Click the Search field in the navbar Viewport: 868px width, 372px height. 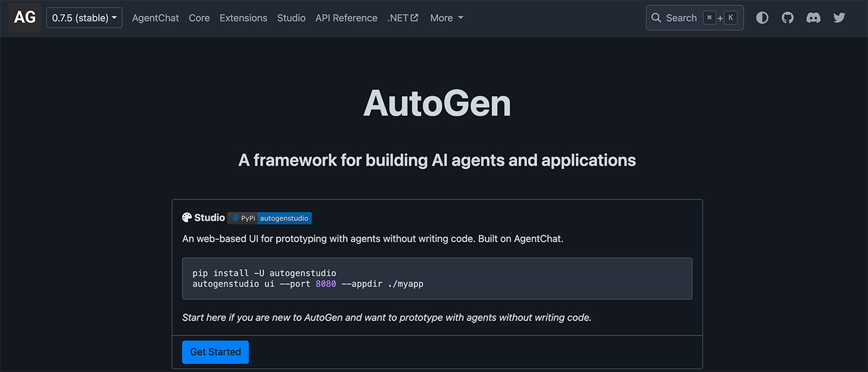[x=681, y=18]
